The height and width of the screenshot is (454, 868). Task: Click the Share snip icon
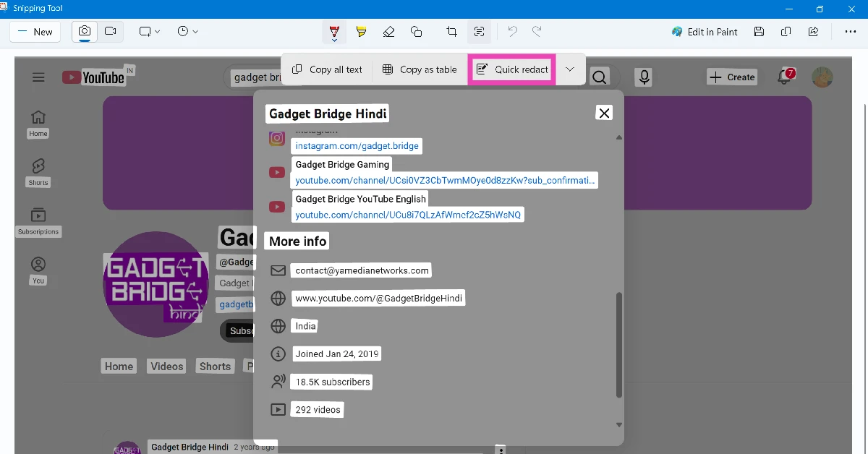(x=812, y=32)
